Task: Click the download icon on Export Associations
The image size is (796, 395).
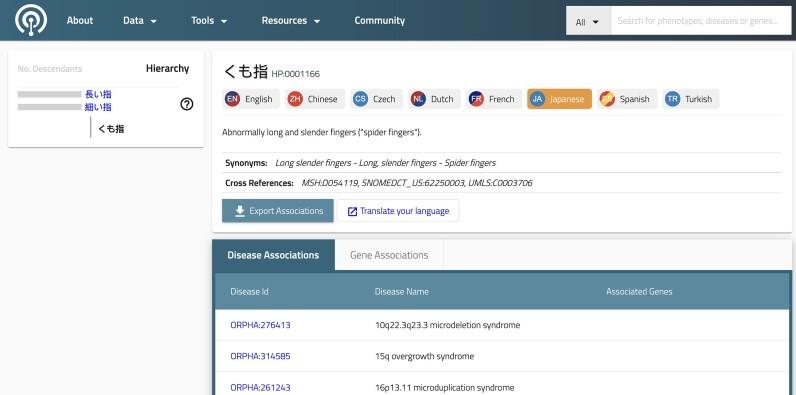Action: (240, 211)
